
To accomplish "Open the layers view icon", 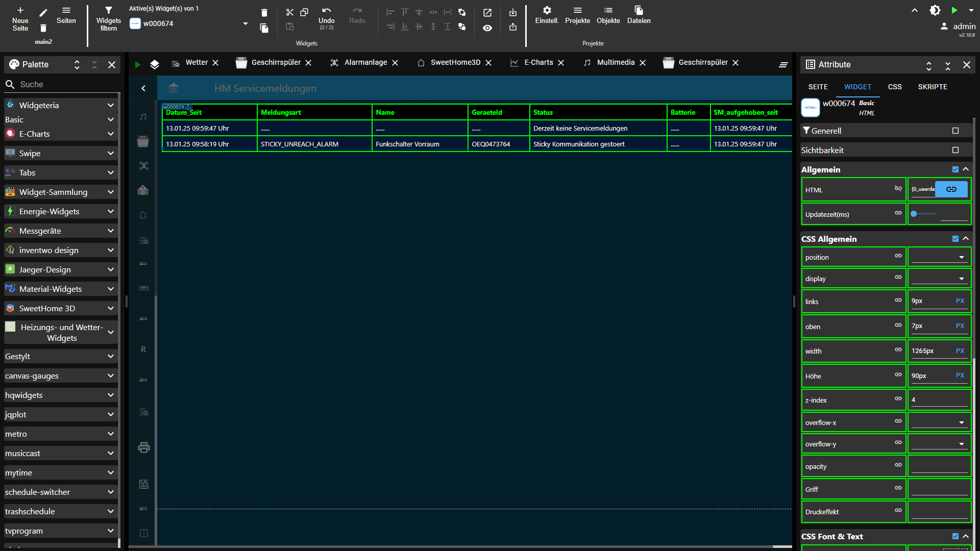I will tap(155, 64).
